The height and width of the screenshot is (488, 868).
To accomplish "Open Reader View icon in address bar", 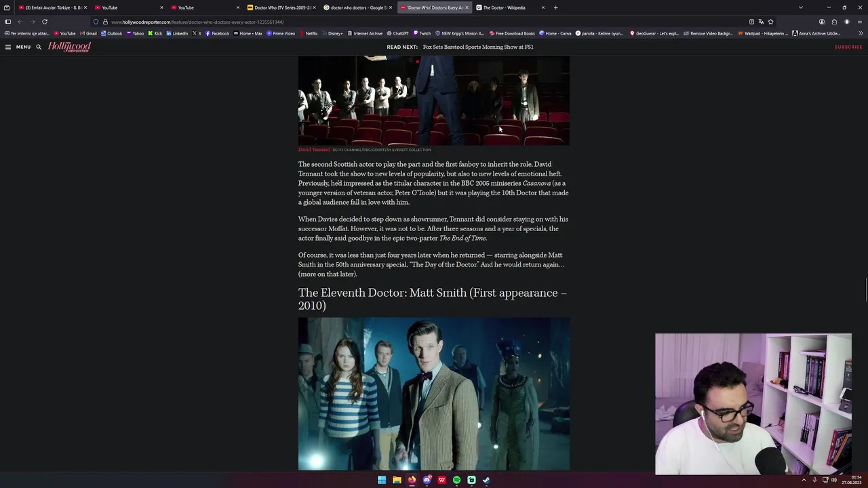I will pyautogui.click(x=751, y=22).
